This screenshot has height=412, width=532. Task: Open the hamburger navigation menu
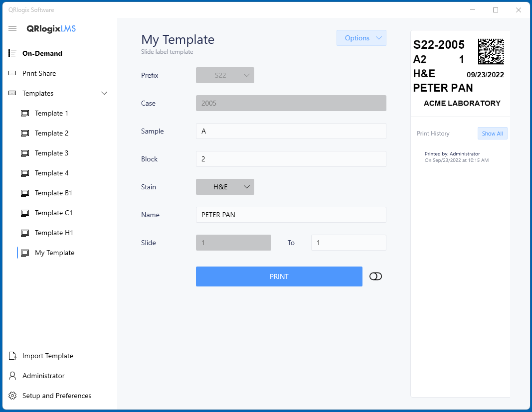click(x=12, y=28)
